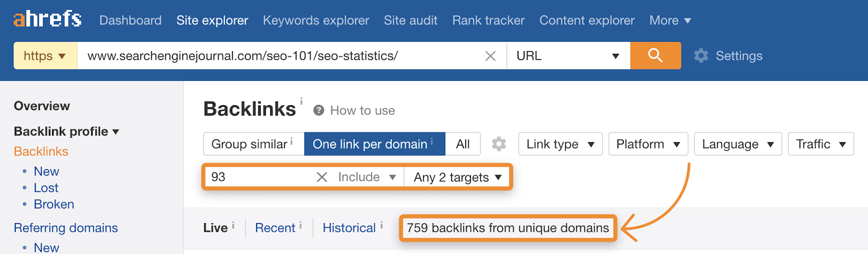Open the Include dropdown
The height and width of the screenshot is (254, 868).
(367, 177)
